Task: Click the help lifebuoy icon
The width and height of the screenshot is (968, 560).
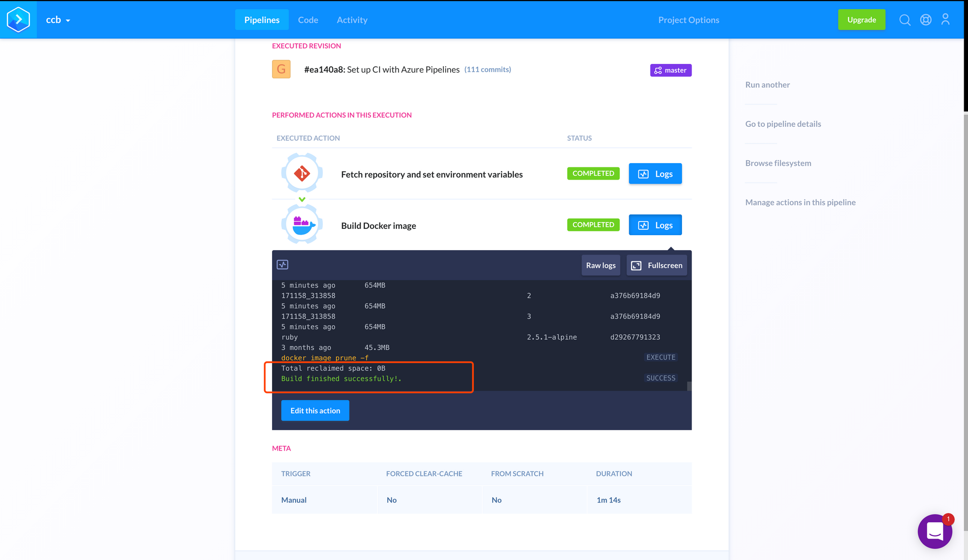Action: (925, 20)
